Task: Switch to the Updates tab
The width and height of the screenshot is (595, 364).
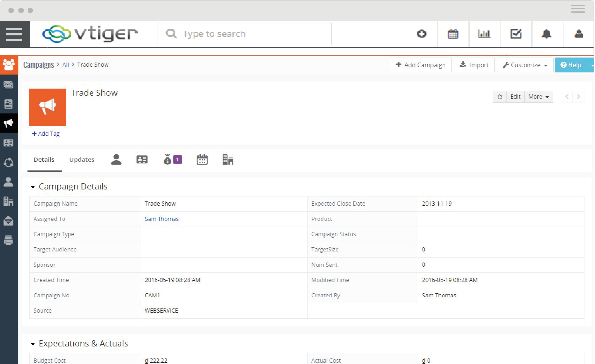Action: 82,159
